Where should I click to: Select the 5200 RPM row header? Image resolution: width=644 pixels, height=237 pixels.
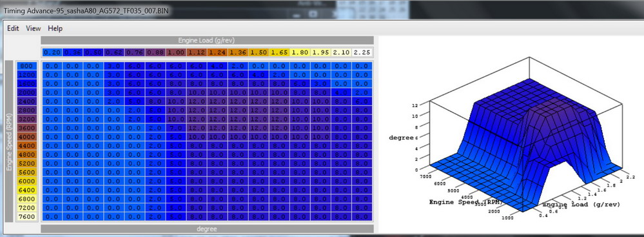tap(26, 163)
